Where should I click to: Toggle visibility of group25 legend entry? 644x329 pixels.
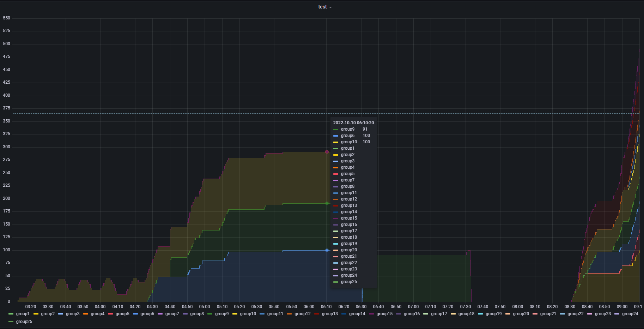pyautogui.click(x=23, y=321)
